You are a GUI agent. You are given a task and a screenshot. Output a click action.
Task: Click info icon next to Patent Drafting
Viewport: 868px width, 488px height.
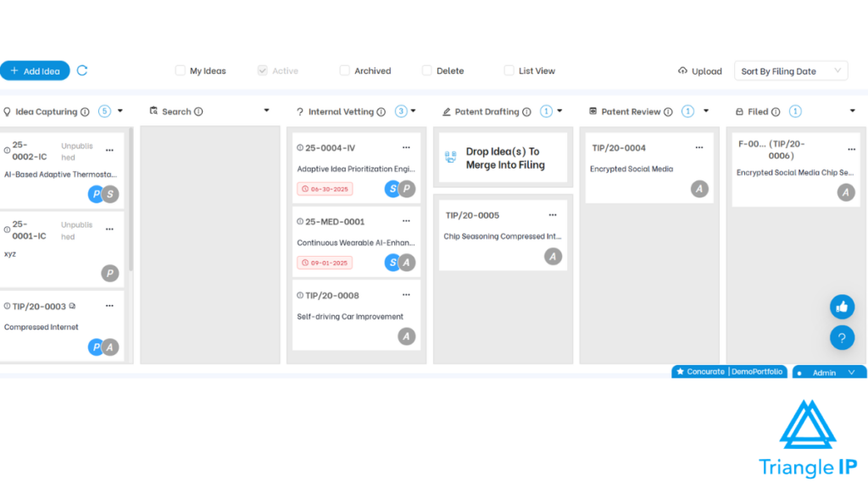click(526, 112)
